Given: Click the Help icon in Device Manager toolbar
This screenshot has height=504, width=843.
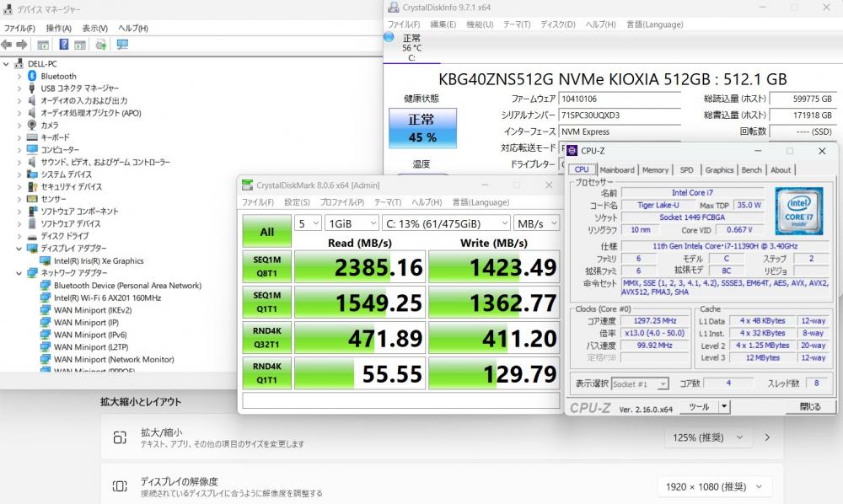Looking at the screenshot, I should (x=63, y=45).
